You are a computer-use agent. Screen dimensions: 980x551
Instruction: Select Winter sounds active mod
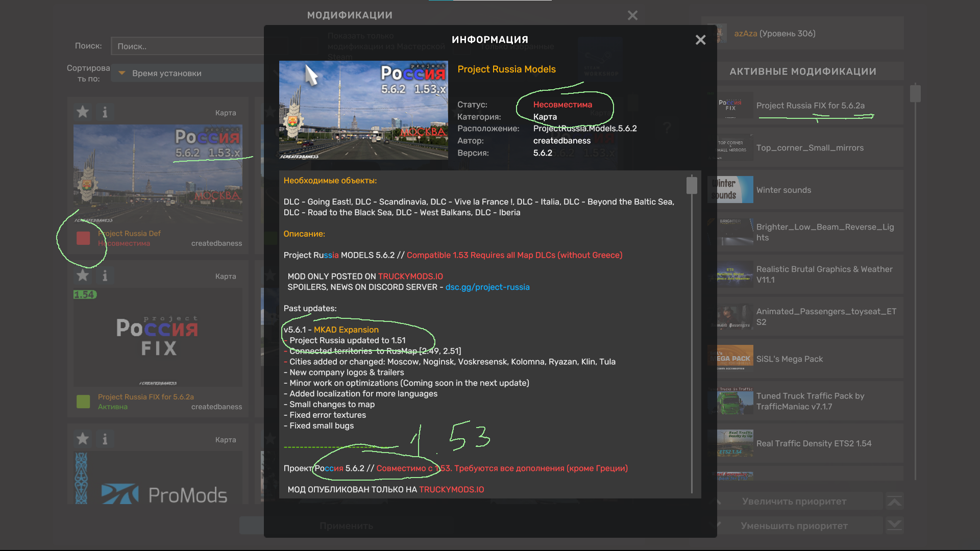[x=805, y=190]
